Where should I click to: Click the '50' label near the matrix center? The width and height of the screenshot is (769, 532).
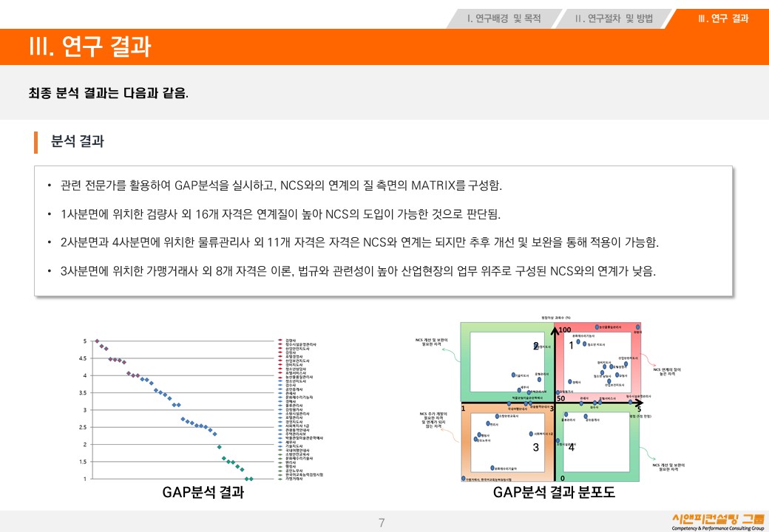click(561, 398)
